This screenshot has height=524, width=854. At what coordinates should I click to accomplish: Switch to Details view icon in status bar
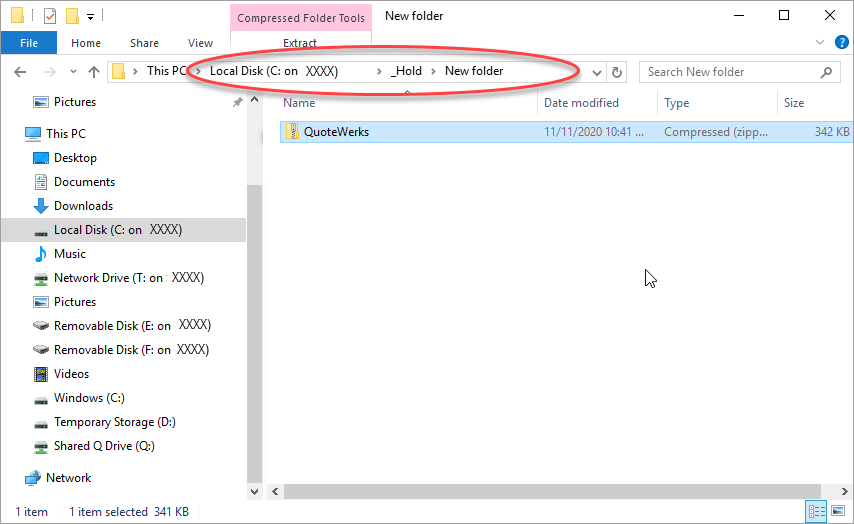(x=816, y=511)
